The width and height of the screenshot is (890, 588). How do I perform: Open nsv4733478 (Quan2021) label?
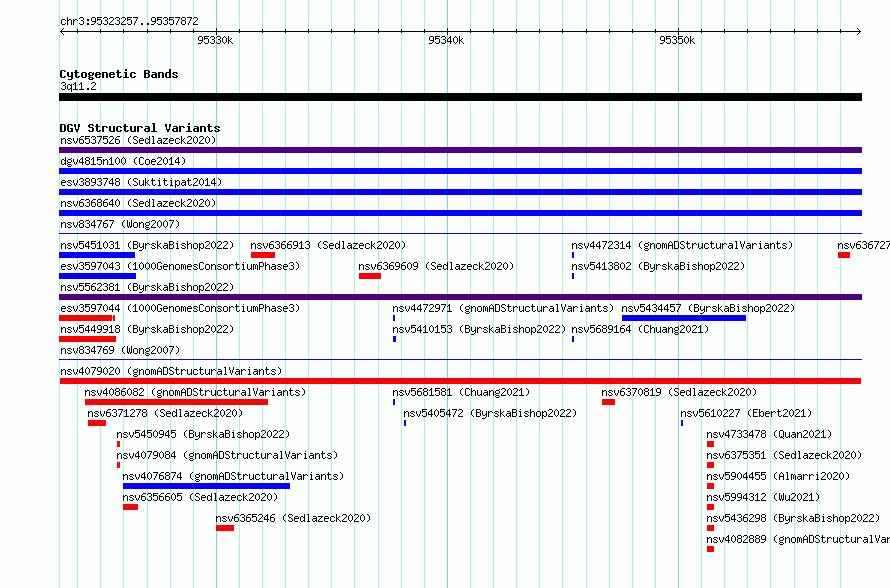click(769, 434)
